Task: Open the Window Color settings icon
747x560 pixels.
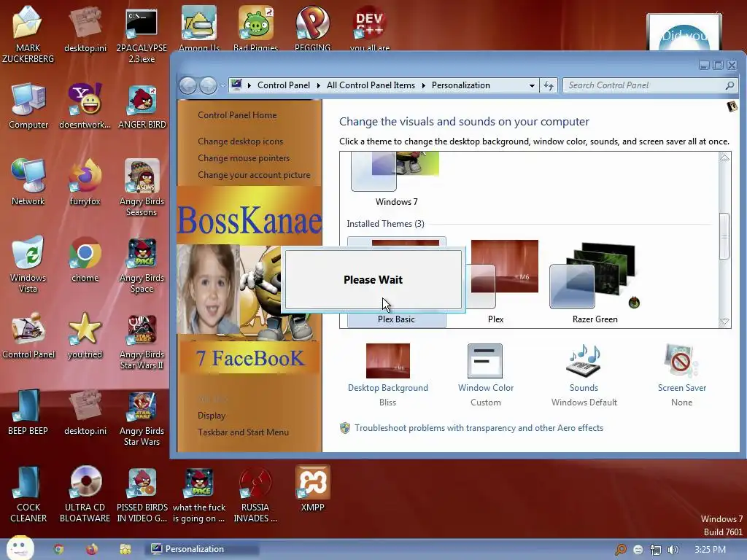Action: [485, 360]
